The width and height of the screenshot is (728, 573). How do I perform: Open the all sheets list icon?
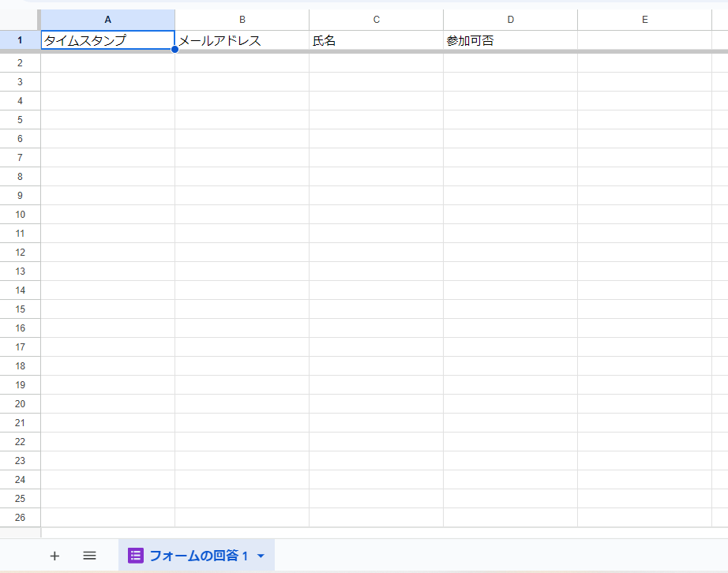89,556
